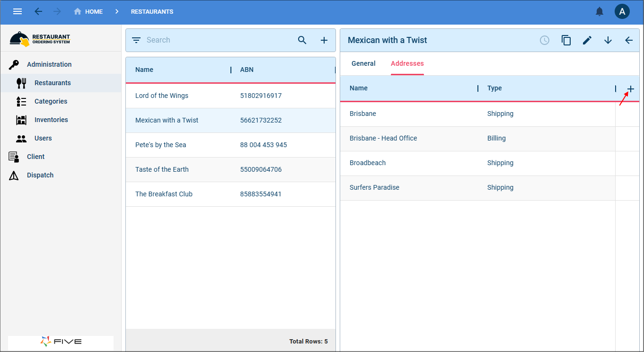Select the Pete's by the Sea row
The height and width of the screenshot is (352, 644).
230,145
